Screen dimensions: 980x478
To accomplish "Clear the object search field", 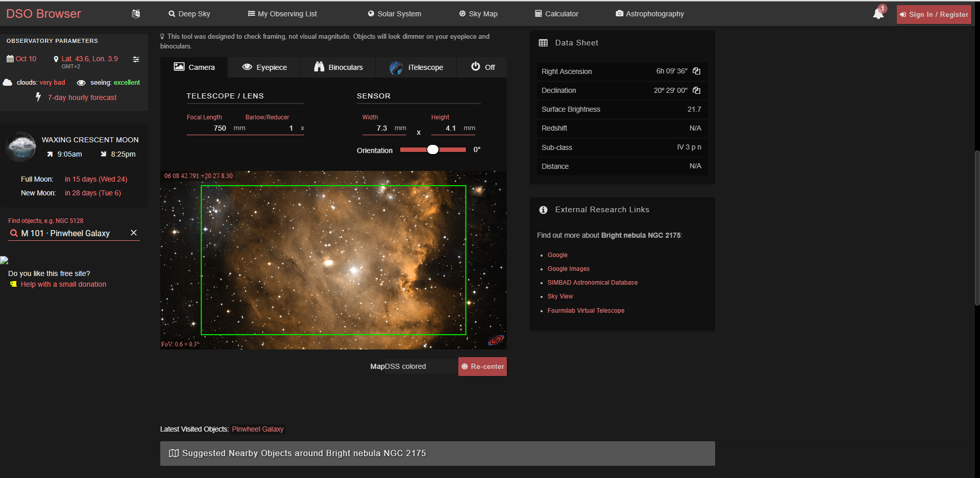I will pos(134,233).
